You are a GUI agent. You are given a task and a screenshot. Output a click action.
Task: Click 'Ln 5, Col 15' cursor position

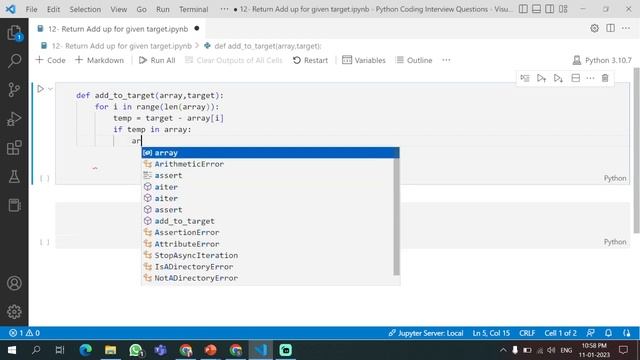point(491,333)
